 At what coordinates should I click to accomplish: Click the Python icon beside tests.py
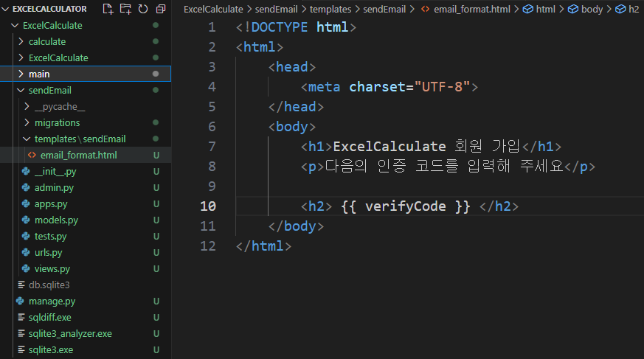tap(26, 237)
